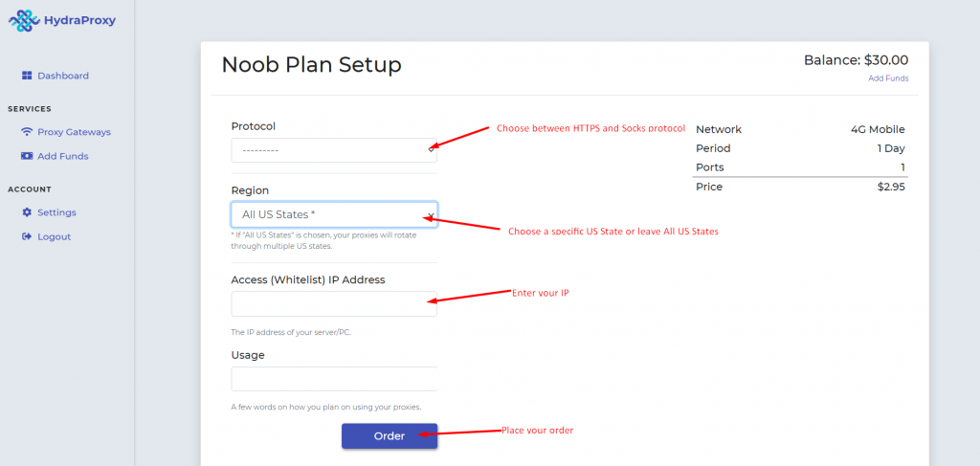Image resolution: width=980 pixels, height=466 pixels.
Task: Open the Protocol dropdown
Action: pos(325,150)
